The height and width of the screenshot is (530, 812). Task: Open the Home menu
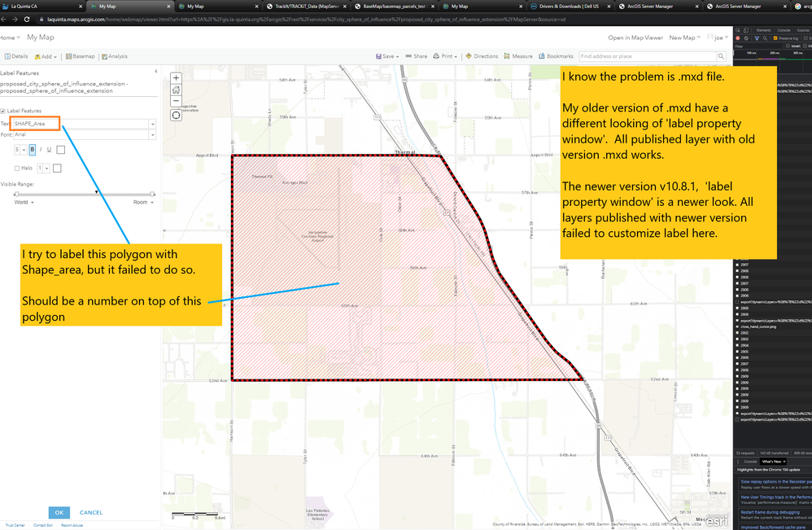(10, 37)
